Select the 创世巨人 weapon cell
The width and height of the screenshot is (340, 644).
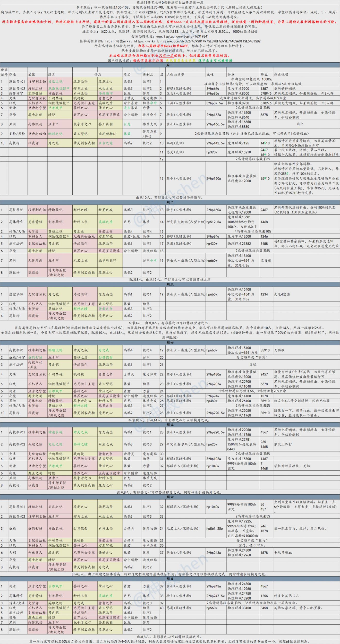[x=37, y=553]
